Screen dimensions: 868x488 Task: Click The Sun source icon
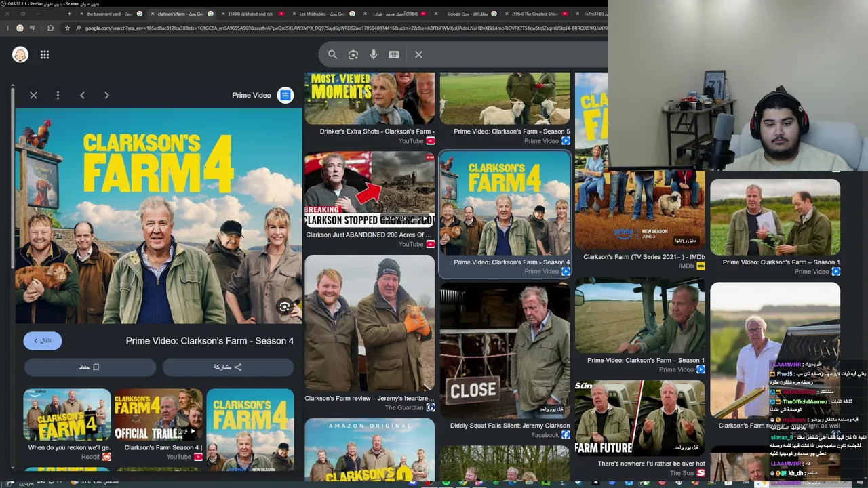tap(701, 473)
